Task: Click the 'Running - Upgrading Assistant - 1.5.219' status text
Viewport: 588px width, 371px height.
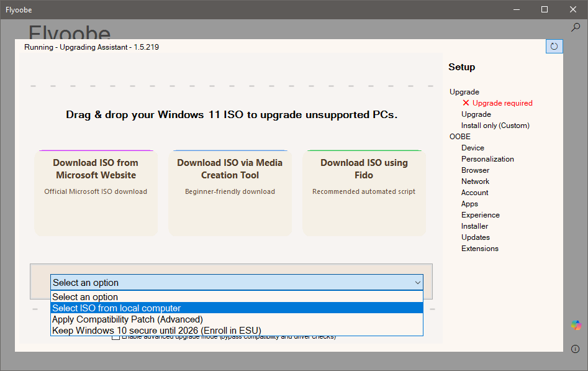Action: click(x=91, y=47)
